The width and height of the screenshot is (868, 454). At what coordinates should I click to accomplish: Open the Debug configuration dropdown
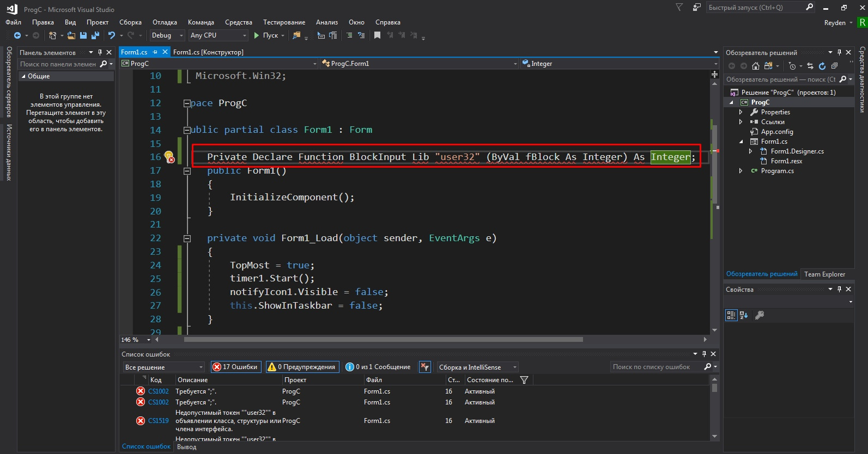[x=167, y=35]
